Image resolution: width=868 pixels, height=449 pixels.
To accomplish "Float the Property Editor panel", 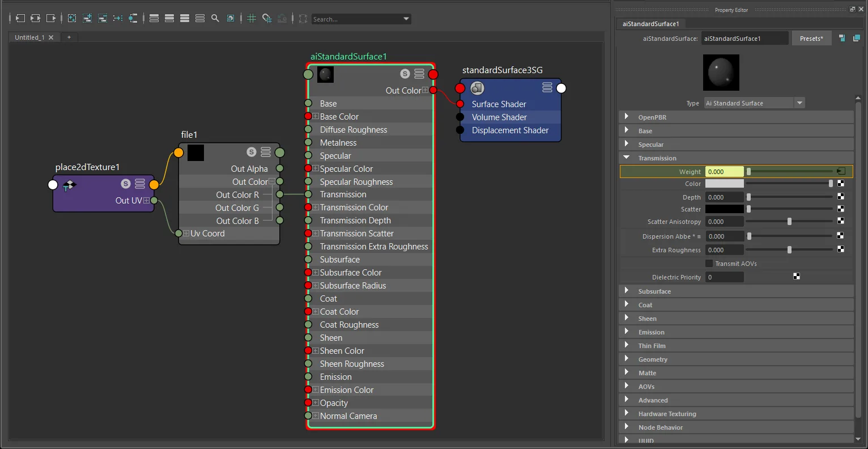I will coord(852,9).
